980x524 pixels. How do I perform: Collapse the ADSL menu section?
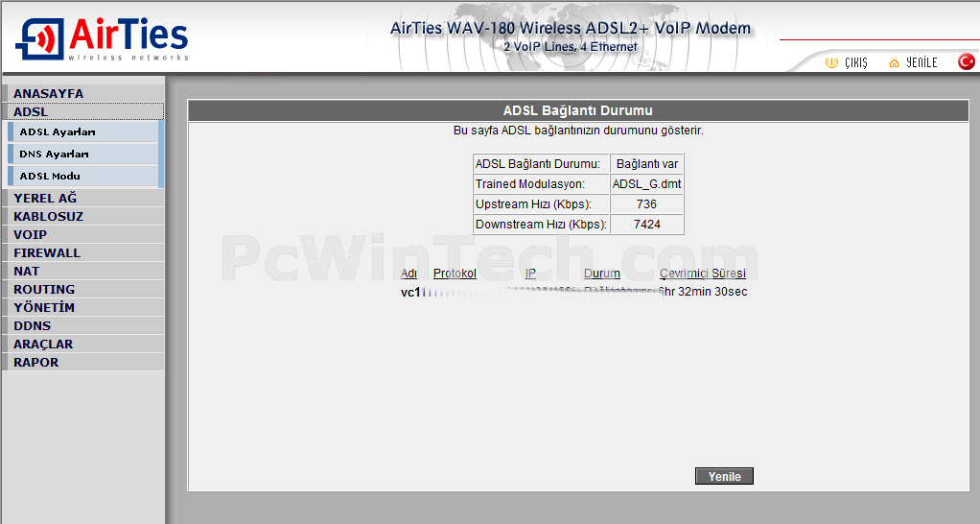click(83, 111)
